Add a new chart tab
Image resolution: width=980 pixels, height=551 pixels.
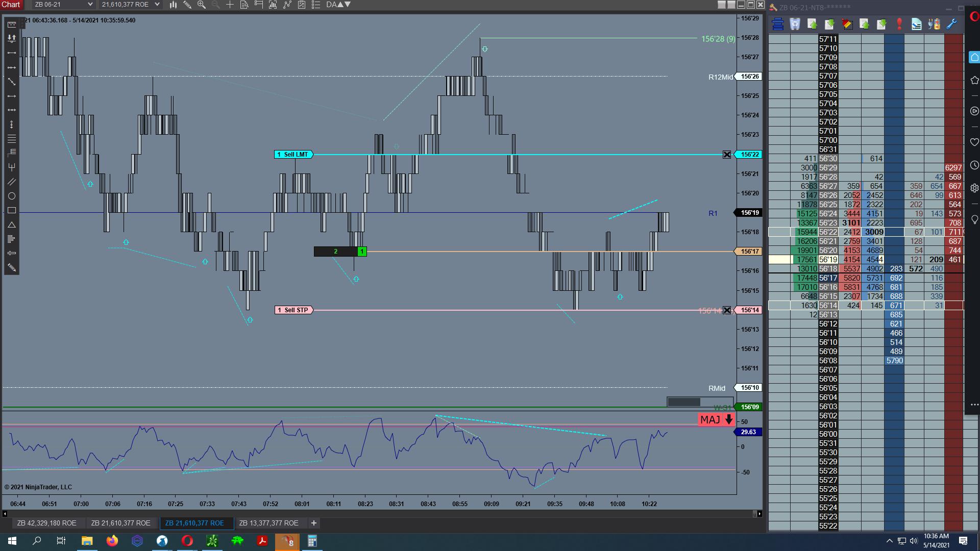click(314, 523)
